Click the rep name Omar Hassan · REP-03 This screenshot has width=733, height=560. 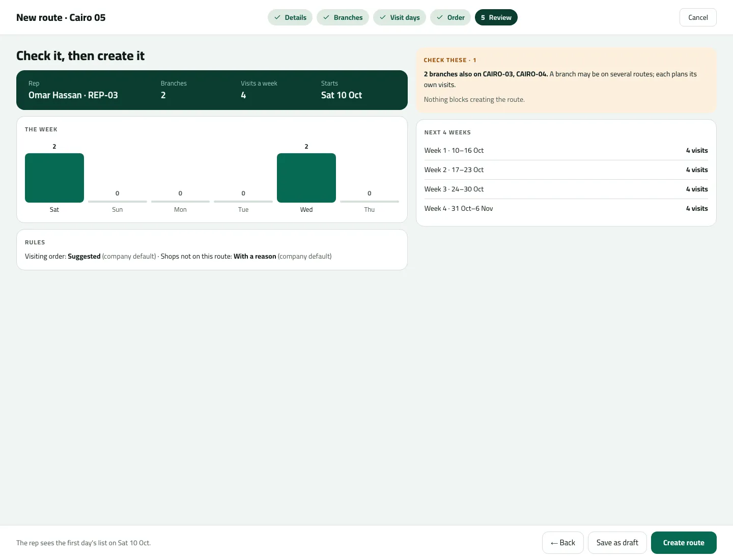click(73, 95)
